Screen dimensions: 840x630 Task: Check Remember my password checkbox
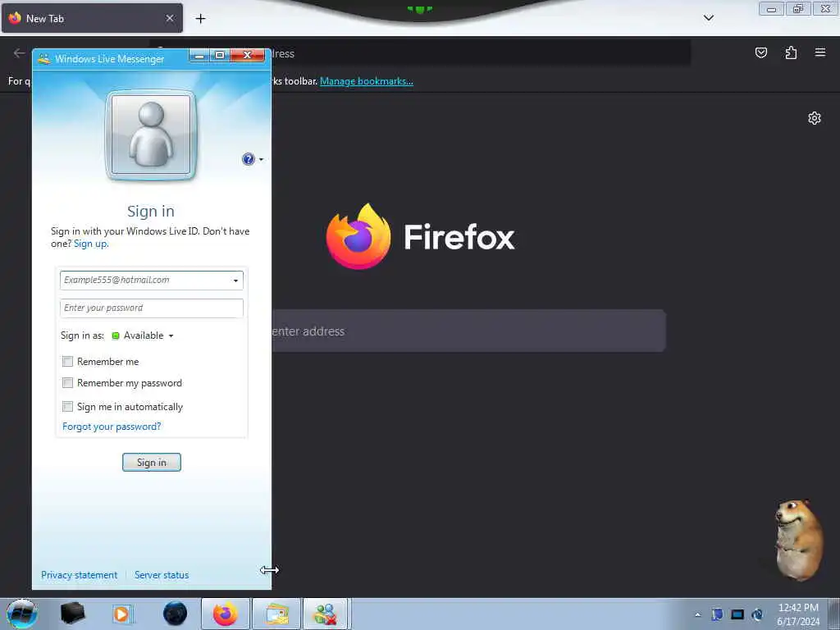point(67,383)
